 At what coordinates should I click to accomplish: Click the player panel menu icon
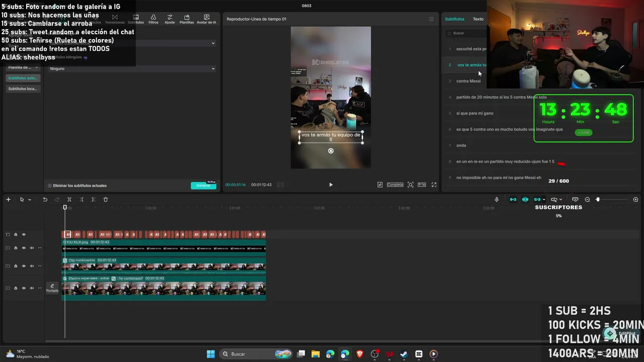tap(431, 19)
